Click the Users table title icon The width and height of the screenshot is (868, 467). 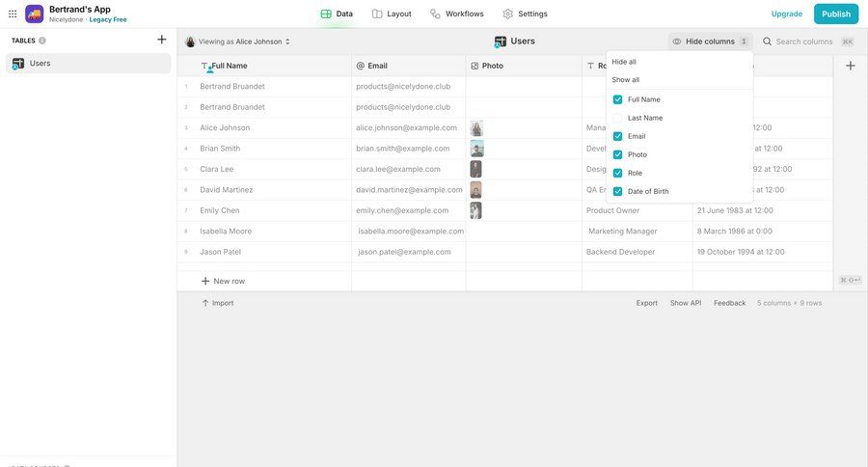501,41
